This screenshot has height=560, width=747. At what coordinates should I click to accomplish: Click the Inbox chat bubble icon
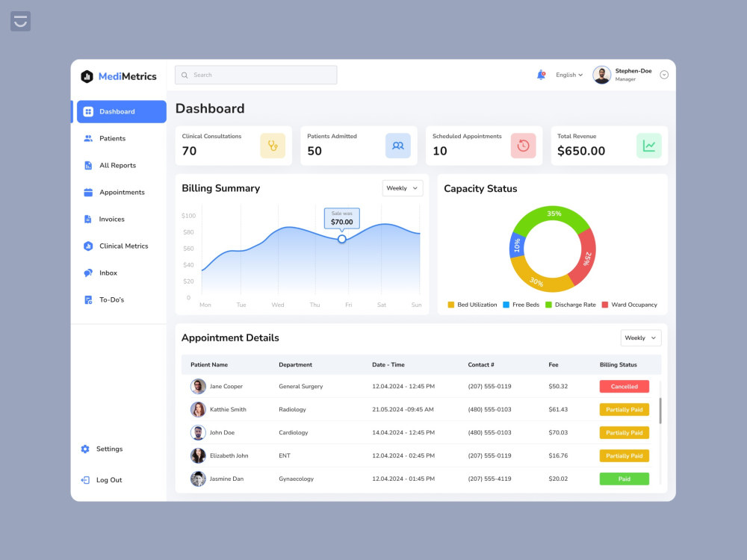point(88,273)
